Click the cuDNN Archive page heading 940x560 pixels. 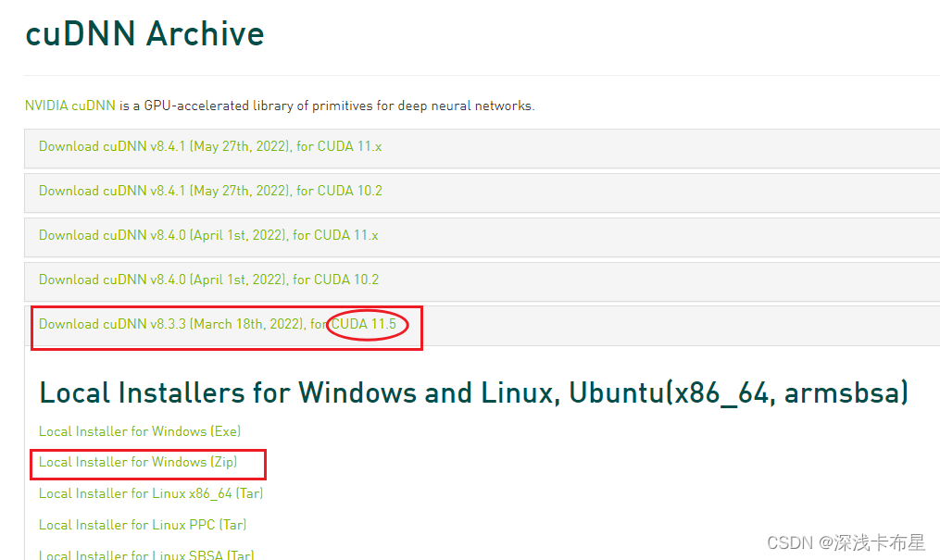(x=144, y=33)
